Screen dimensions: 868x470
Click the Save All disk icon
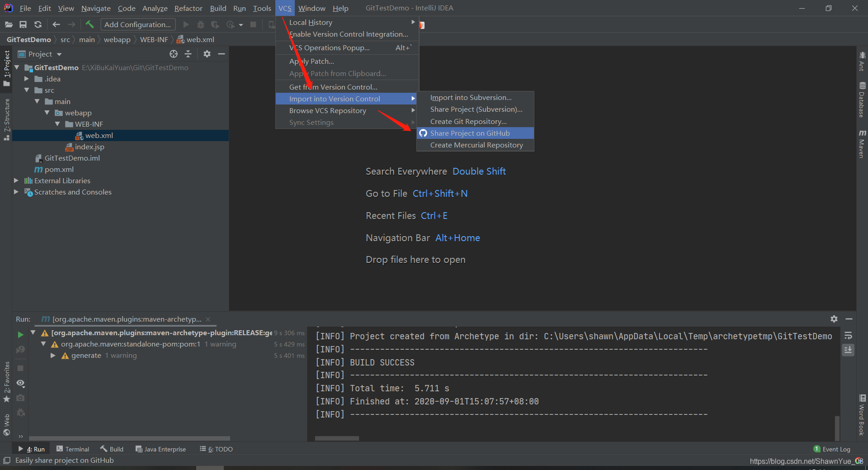point(23,24)
